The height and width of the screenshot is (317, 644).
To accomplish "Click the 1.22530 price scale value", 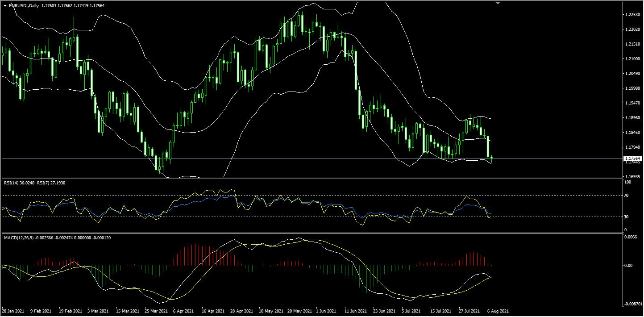I will pos(632,15).
